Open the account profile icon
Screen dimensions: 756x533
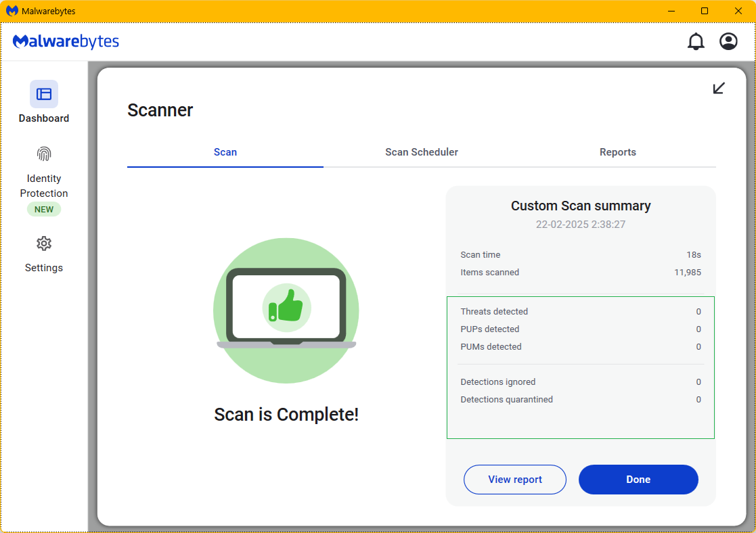pyautogui.click(x=728, y=41)
